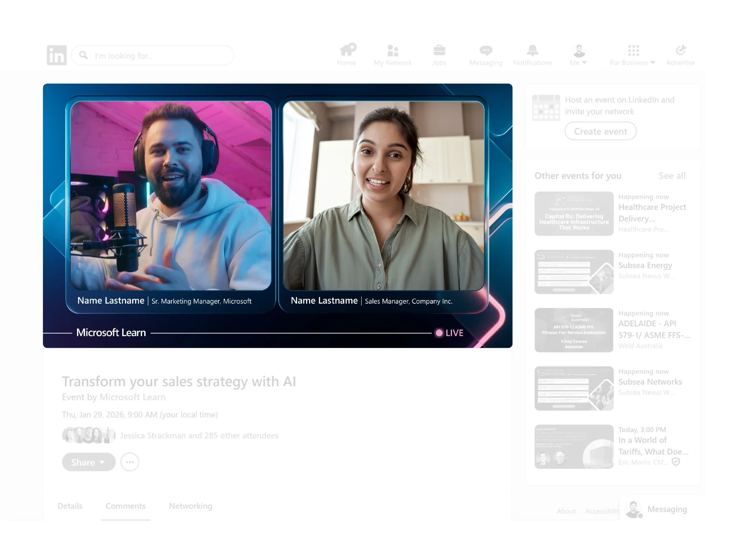This screenshot has width=756, height=545.
Task: Open the Share dropdown button
Action: click(x=89, y=462)
